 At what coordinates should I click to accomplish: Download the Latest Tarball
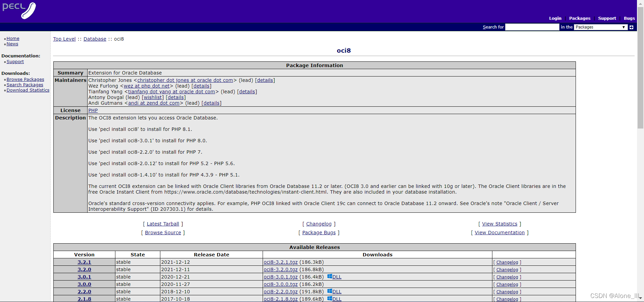point(163,224)
